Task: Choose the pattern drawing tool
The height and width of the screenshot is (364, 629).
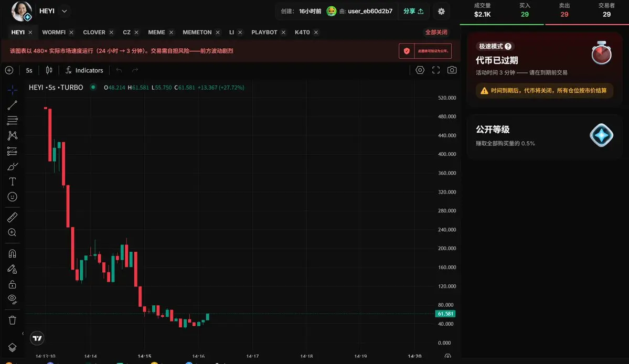Action: tap(13, 135)
